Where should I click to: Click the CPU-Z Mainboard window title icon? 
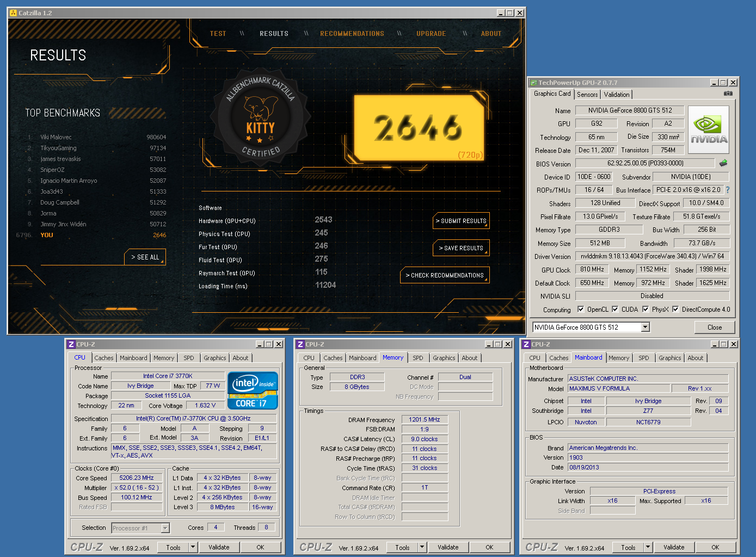(526, 344)
